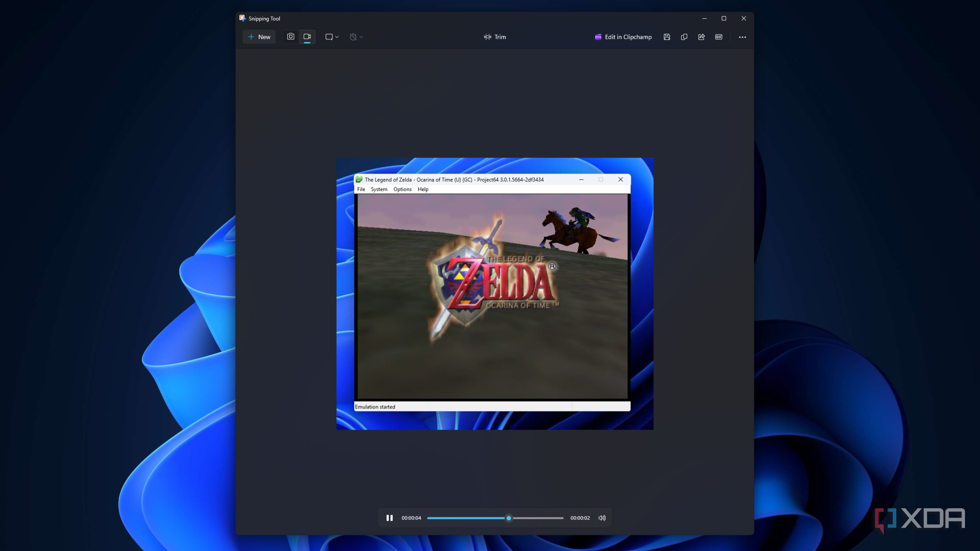Screen dimensions: 980x551
Task: Open Options menu in Project64 window
Action: coord(403,189)
